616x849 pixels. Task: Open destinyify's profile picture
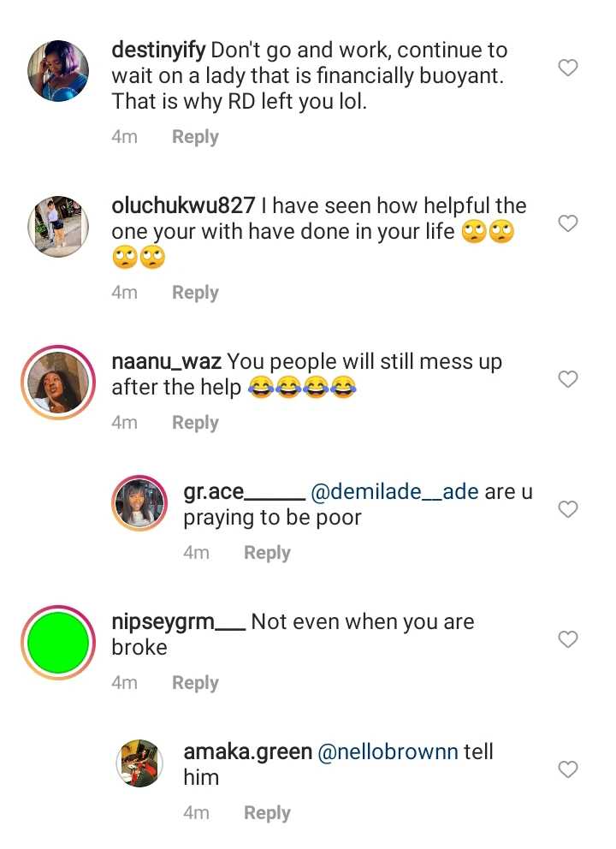point(58,72)
